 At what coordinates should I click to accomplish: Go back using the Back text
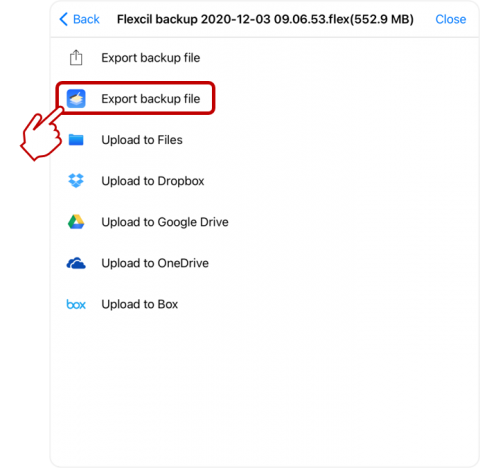pyautogui.click(x=86, y=19)
